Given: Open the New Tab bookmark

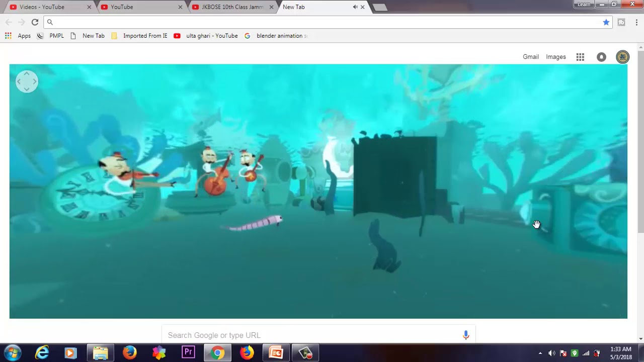Looking at the screenshot, I should (87, 36).
